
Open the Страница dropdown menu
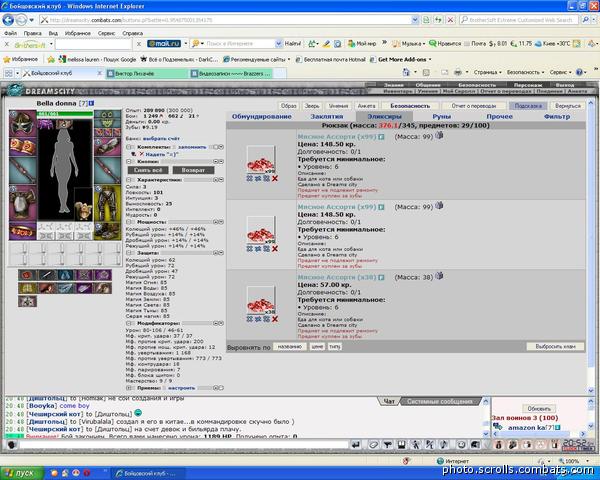[x=487, y=72]
